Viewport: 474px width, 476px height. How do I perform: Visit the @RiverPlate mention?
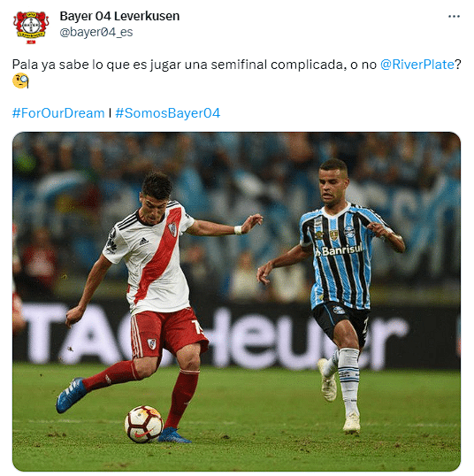click(417, 65)
